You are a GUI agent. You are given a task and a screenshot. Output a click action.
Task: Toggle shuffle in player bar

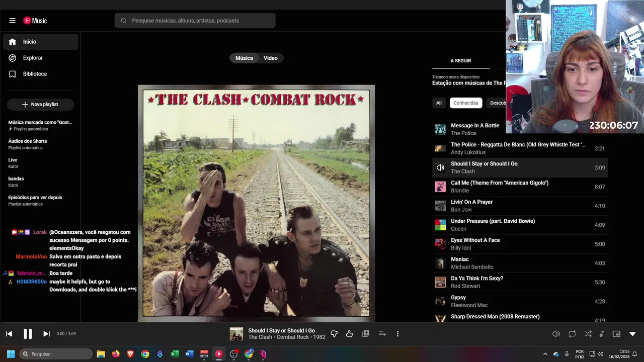(x=588, y=334)
